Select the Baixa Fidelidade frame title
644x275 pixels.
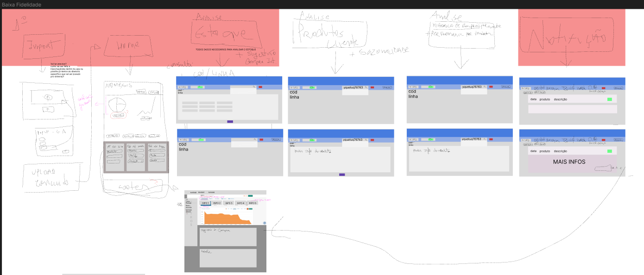tap(21, 5)
